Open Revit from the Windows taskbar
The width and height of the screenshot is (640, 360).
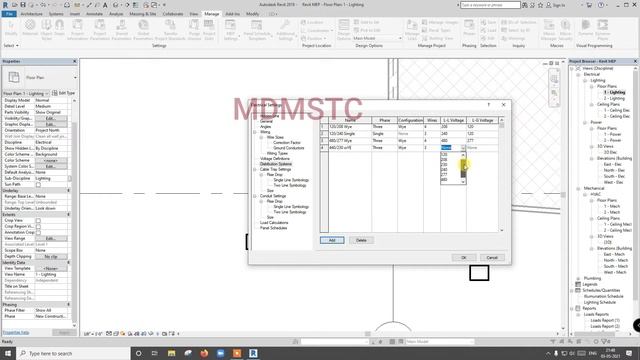(253, 353)
